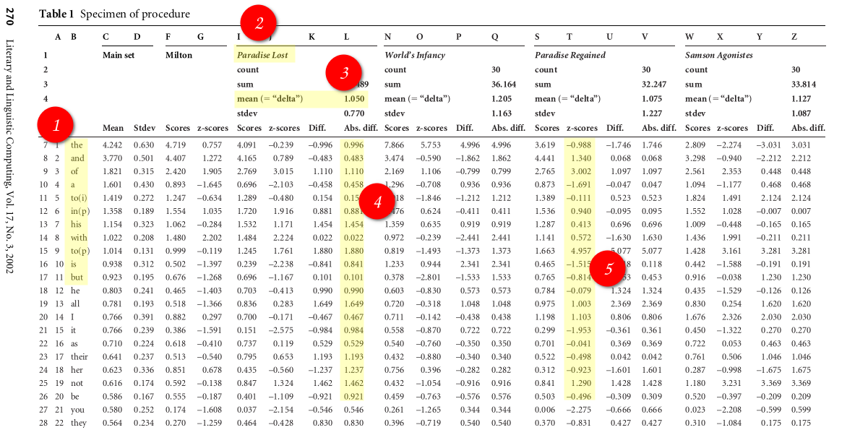Click Mean value "1.821" for "of"
The height and width of the screenshot is (430, 868).
113,172
